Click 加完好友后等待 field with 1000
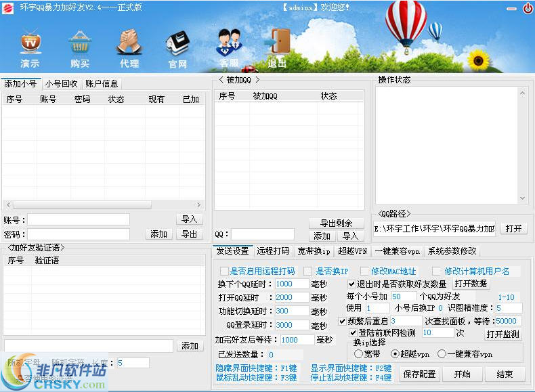Image resolution: width=535 pixels, height=392 pixels. point(297,340)
